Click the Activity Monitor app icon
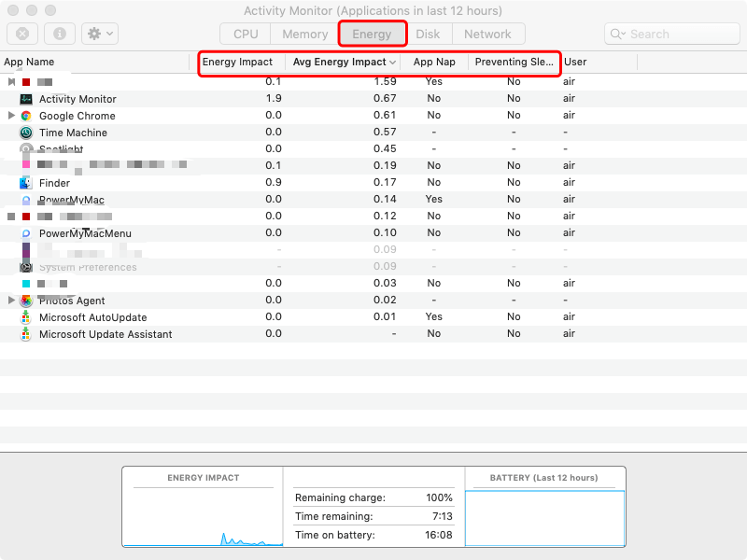Viewport: 747px width, 560px height. (26, 99)
